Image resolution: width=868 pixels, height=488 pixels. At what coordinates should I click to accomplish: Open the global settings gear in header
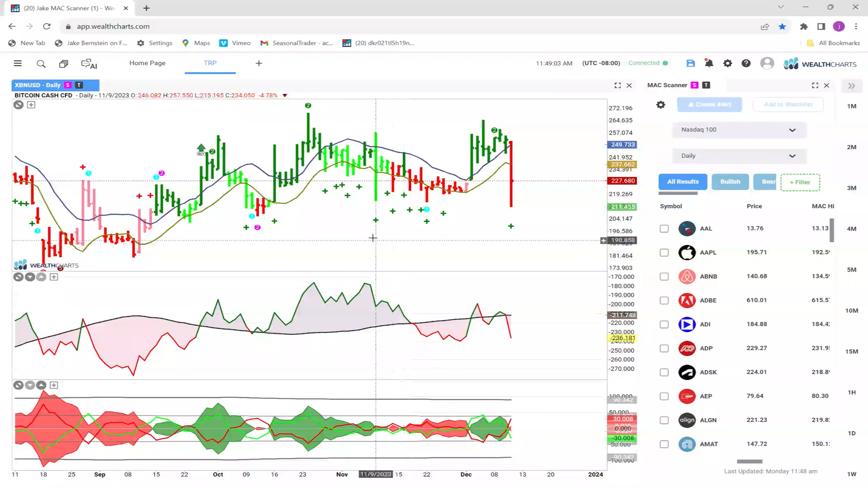727,63
